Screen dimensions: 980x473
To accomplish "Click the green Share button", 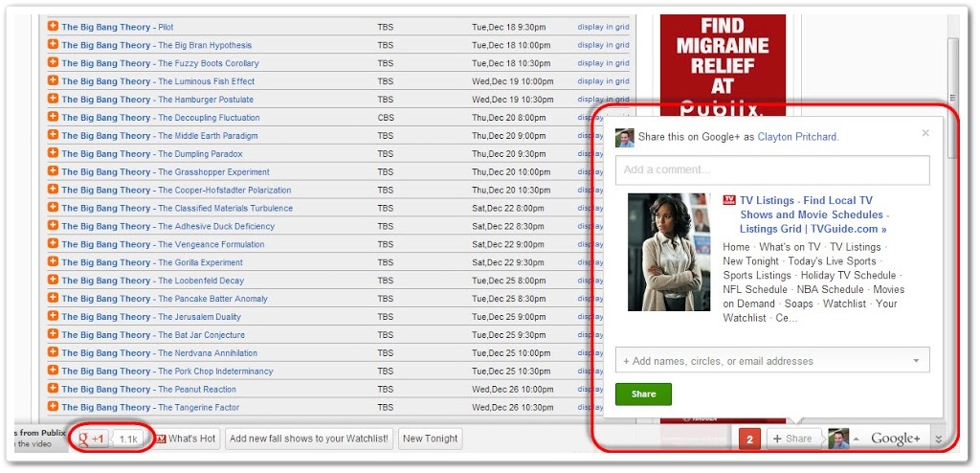I will [643, 394].
